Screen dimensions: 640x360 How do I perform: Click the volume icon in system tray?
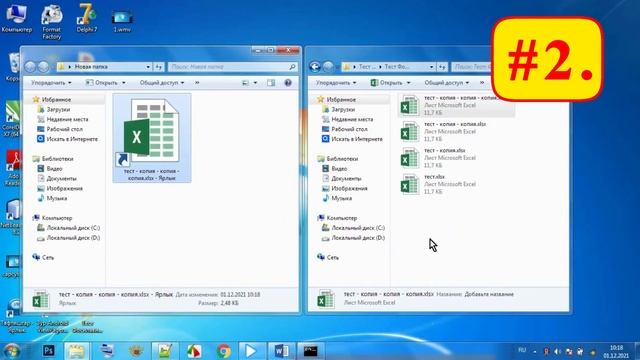pyautogui.click(x=557, y=351)
